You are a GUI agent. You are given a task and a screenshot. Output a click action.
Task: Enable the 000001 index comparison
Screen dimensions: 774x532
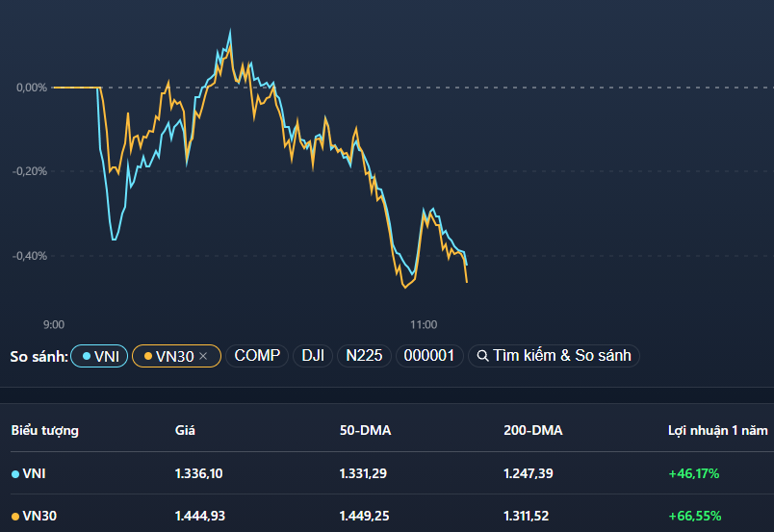point(428,356)
